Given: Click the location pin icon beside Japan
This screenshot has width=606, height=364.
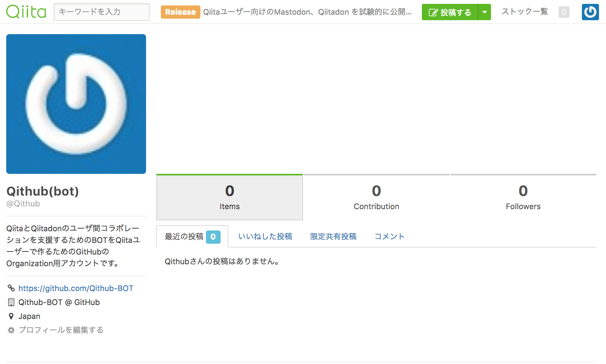Looking at the screenshot, I should point(11,316).
